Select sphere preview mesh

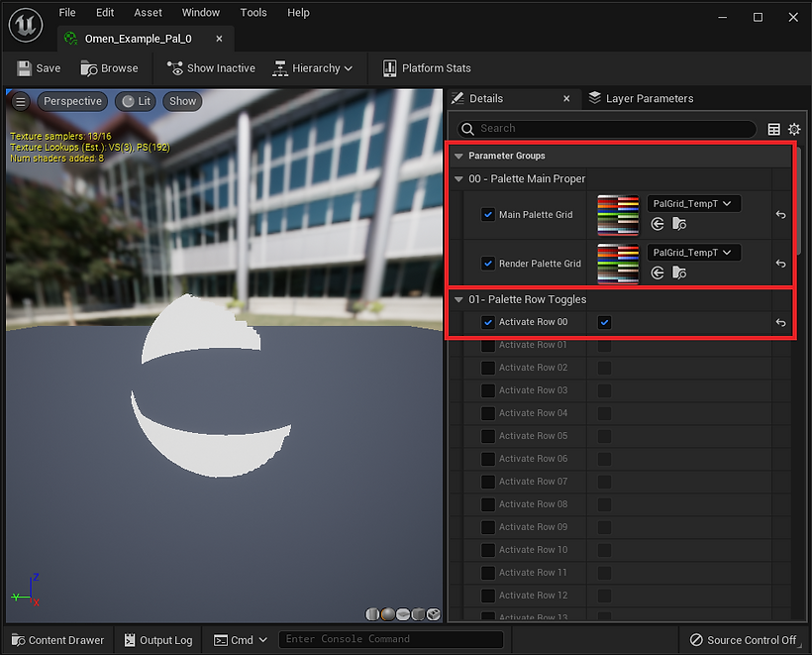pos(387,614)
